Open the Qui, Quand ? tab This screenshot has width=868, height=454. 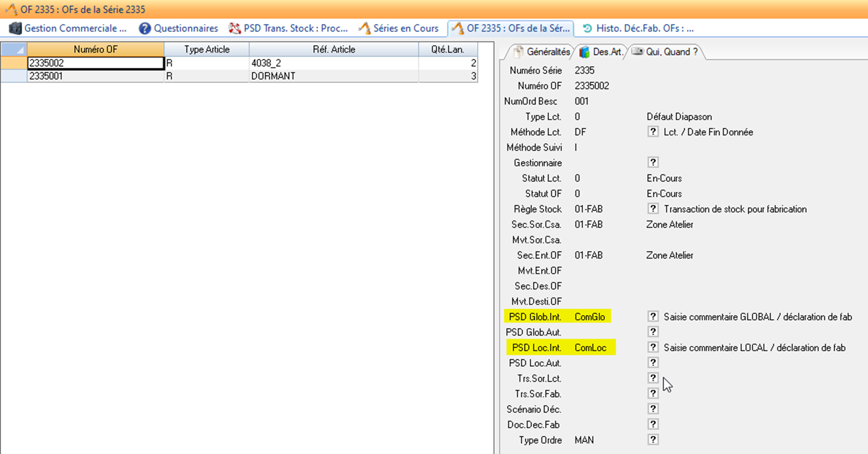[666, 52]
